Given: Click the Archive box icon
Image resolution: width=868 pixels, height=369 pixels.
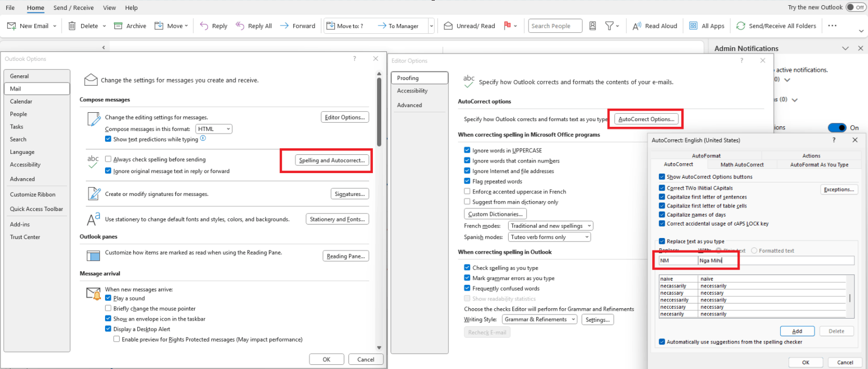Looking at the screenshot, I should 118,26.
